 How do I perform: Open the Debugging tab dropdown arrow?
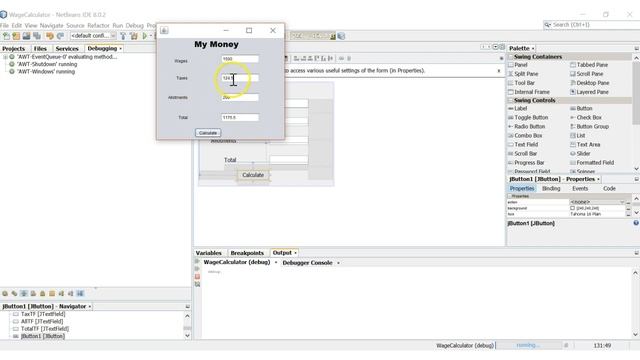coord(120,49)
